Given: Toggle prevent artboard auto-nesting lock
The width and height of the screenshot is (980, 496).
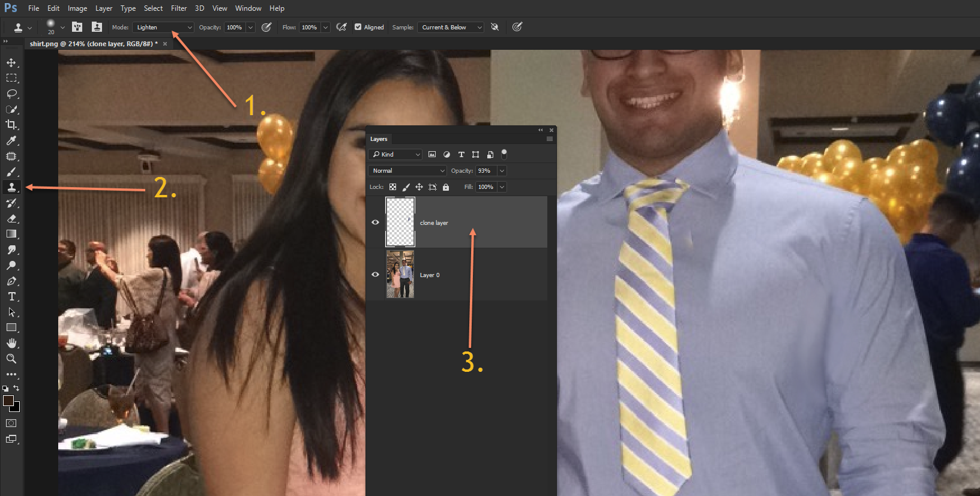Looking at the screenshot, I should tap(433, 187).
